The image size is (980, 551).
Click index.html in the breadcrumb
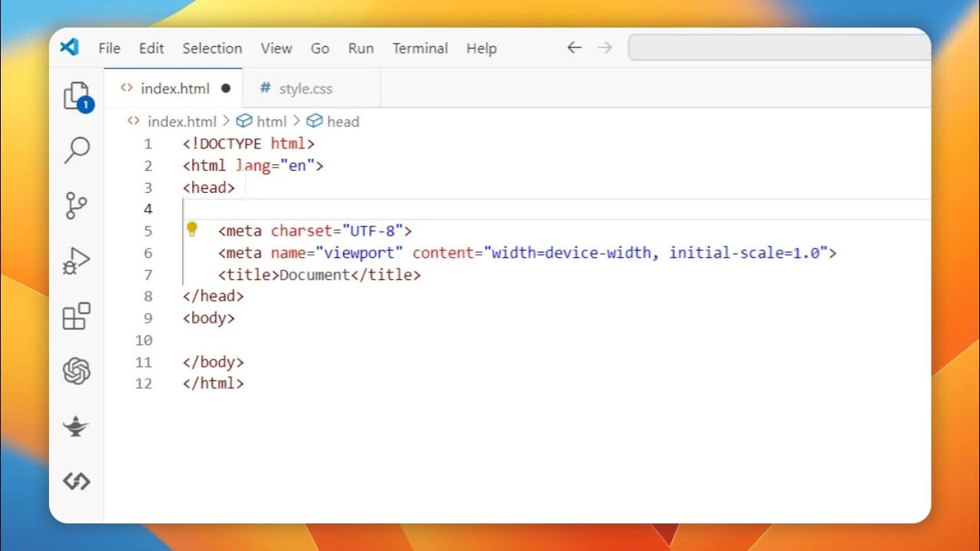click(181, 122)
